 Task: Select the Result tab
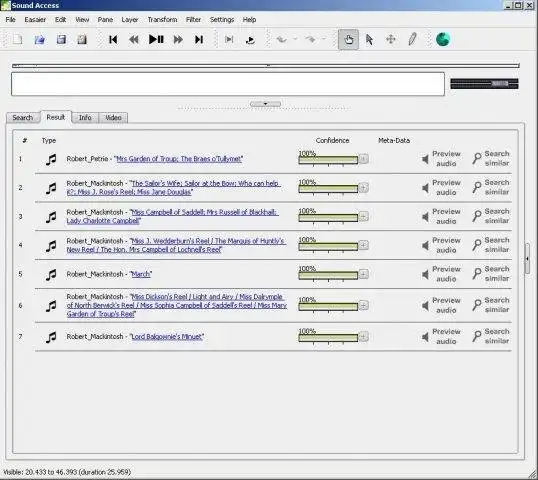point(56,117)
